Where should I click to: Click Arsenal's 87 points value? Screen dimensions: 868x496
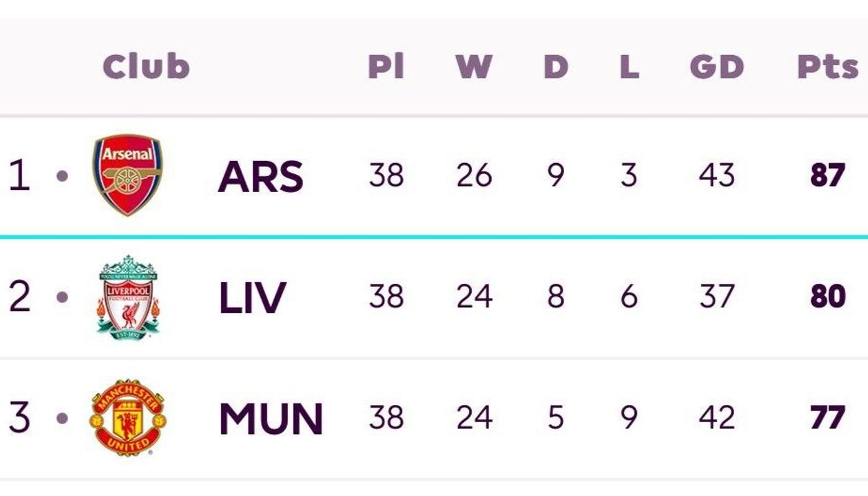point(828,175)
